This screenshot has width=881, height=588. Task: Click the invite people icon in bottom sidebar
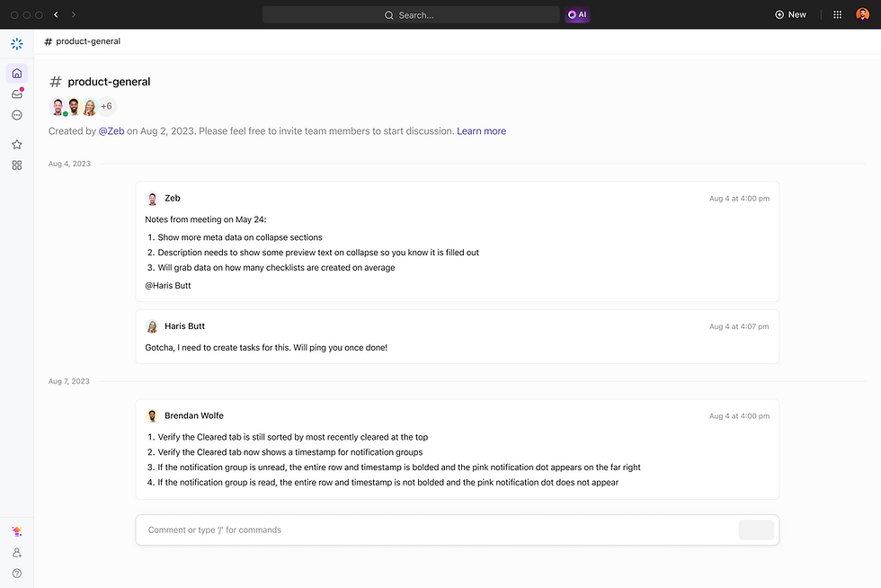tap(16, 552)
